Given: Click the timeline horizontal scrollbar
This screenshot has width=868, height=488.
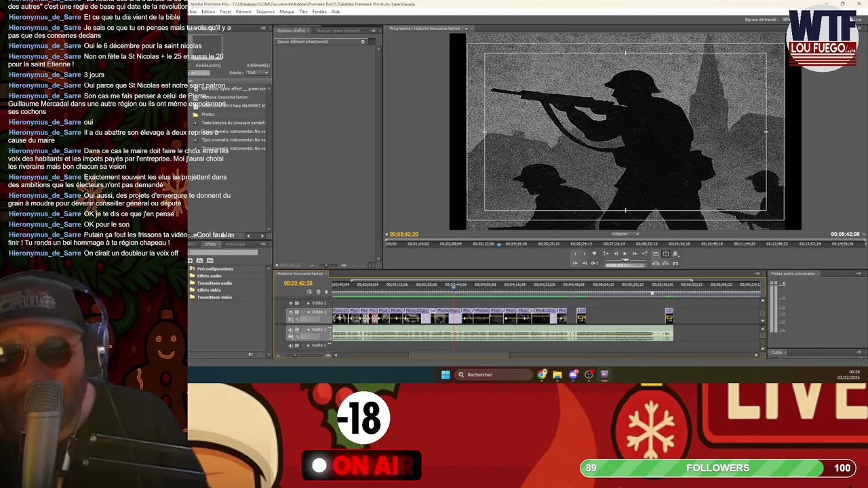Looking at the screenshot, I should [459, 354].
